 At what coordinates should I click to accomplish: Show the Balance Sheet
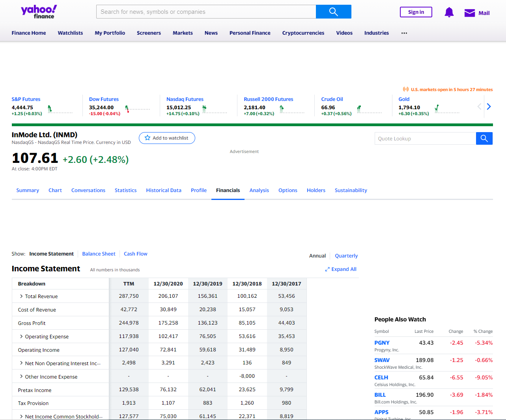pyautogui.click(x=99, y=254)
